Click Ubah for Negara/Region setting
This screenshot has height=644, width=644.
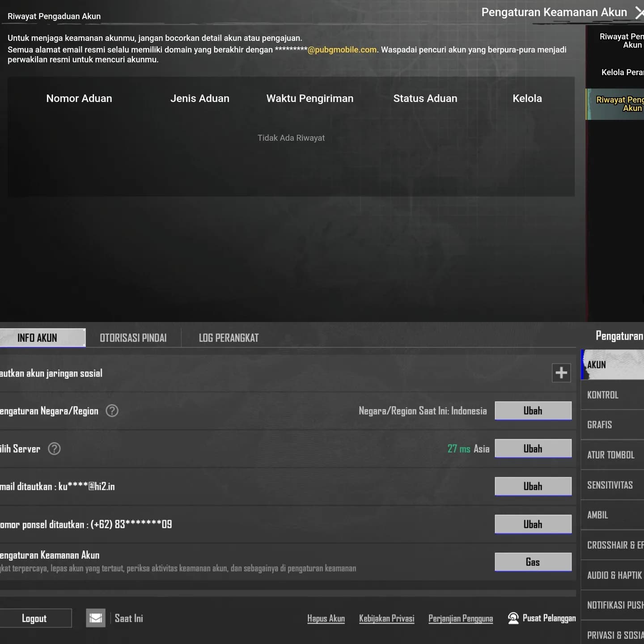[x=533, y=411]
